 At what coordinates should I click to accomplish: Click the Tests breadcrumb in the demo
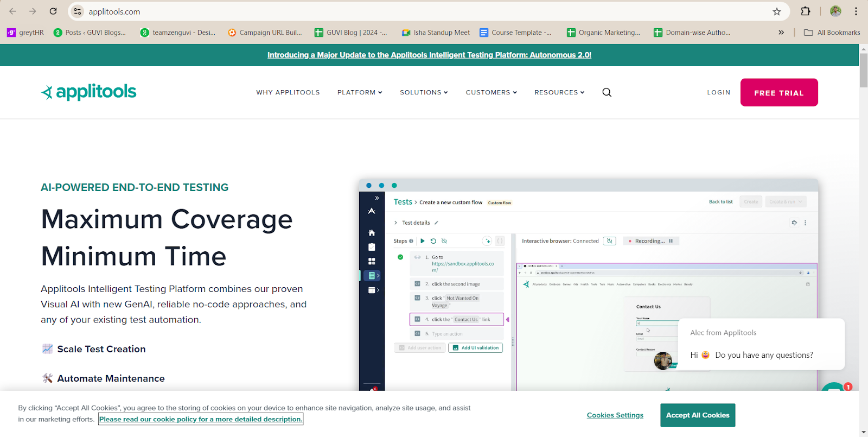[403, 202]
